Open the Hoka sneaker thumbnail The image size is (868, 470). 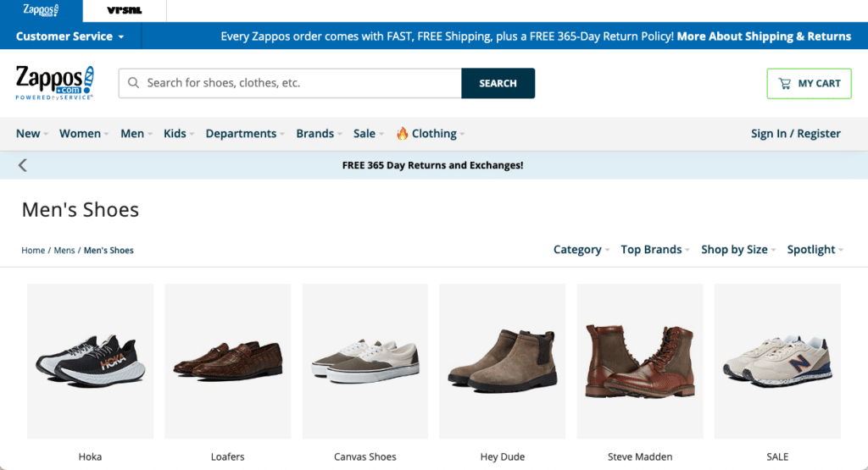pos(90,361)
